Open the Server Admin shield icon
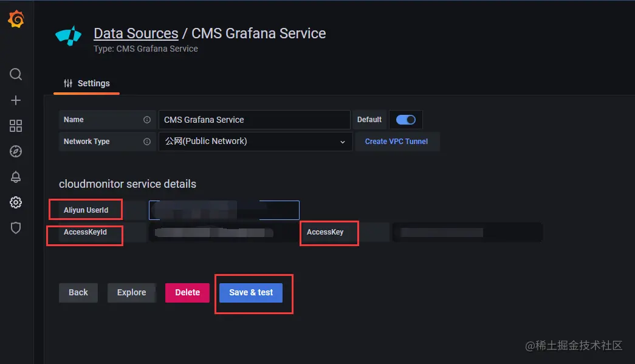The height and width of the screenshot is (364, 635). tap(16, 228)
